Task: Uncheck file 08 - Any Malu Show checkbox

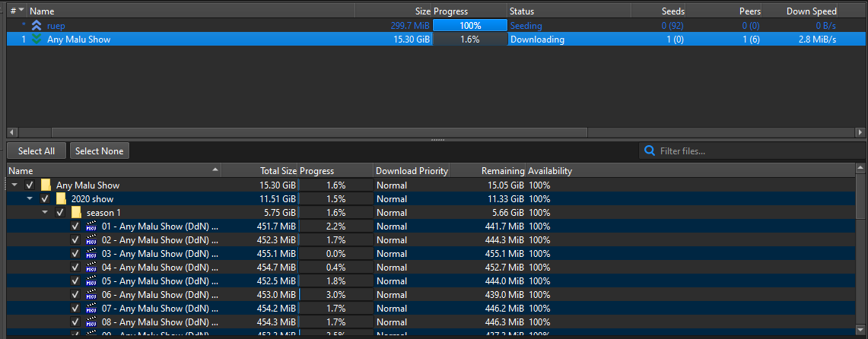Action: [76, 322]
